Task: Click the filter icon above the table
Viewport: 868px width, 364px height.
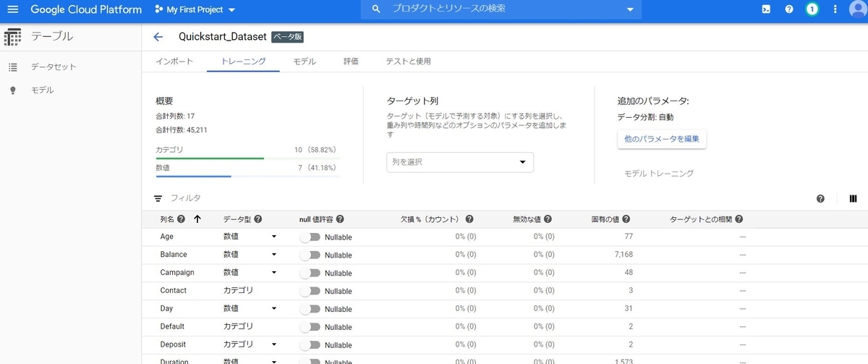Action: 158,198
